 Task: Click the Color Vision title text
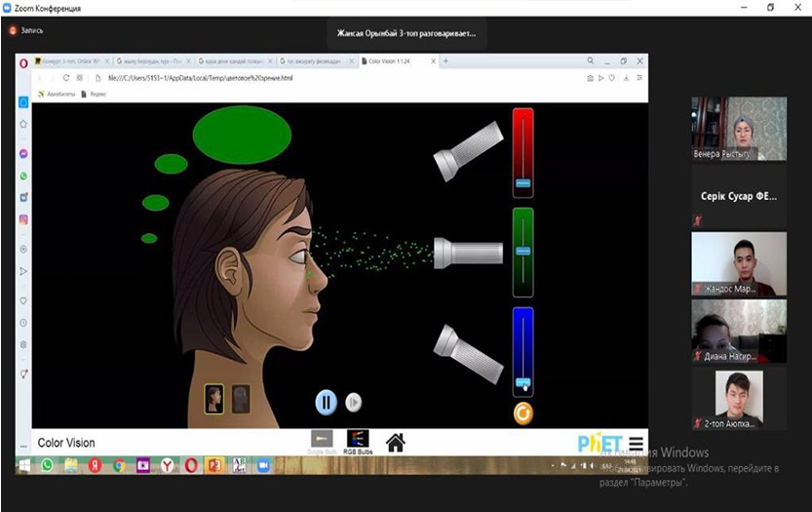66,443
